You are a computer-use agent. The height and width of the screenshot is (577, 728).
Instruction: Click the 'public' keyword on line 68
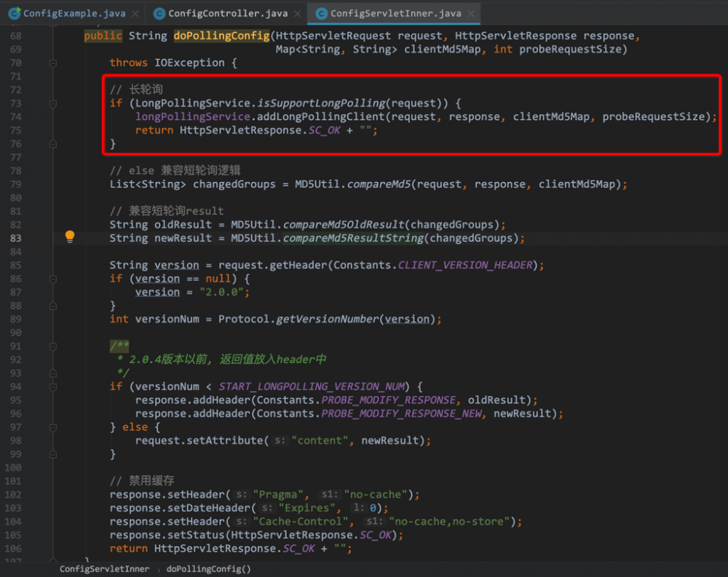[103, 36]
